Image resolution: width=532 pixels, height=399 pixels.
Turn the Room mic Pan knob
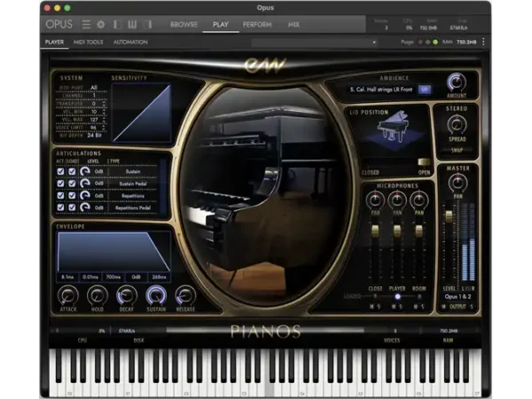point(419,200)
